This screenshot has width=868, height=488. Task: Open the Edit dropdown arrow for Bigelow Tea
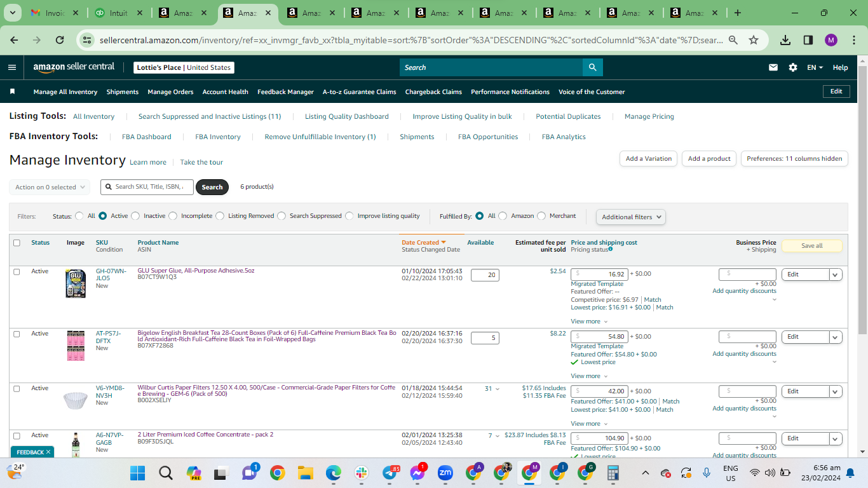(836, 337)
